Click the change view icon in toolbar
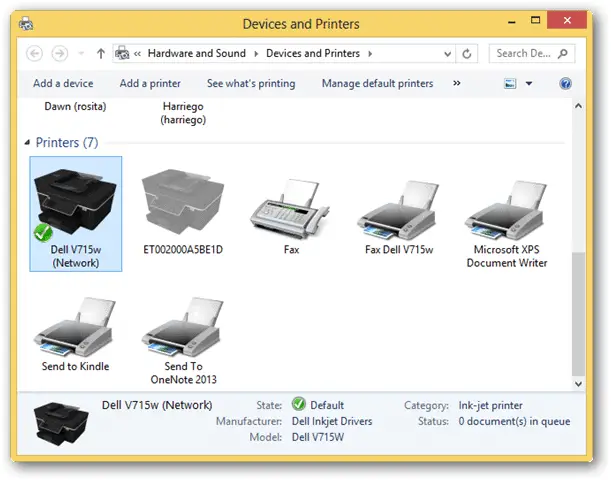This screenshot has height=480, width=611. pyautogui.click(x=510, y=83)
